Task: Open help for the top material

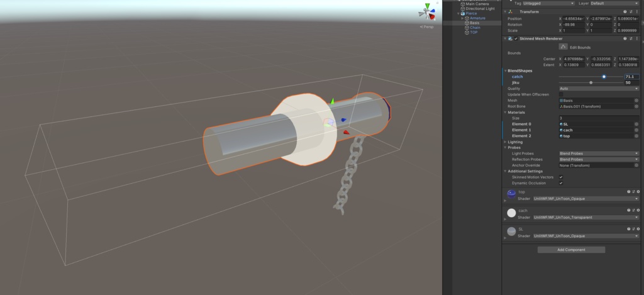Action: coord(629,192)
